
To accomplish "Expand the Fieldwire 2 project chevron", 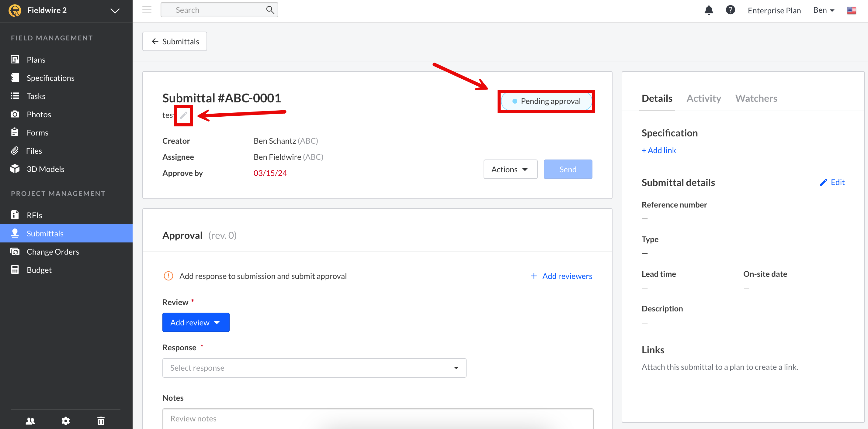I will [115, 11].
